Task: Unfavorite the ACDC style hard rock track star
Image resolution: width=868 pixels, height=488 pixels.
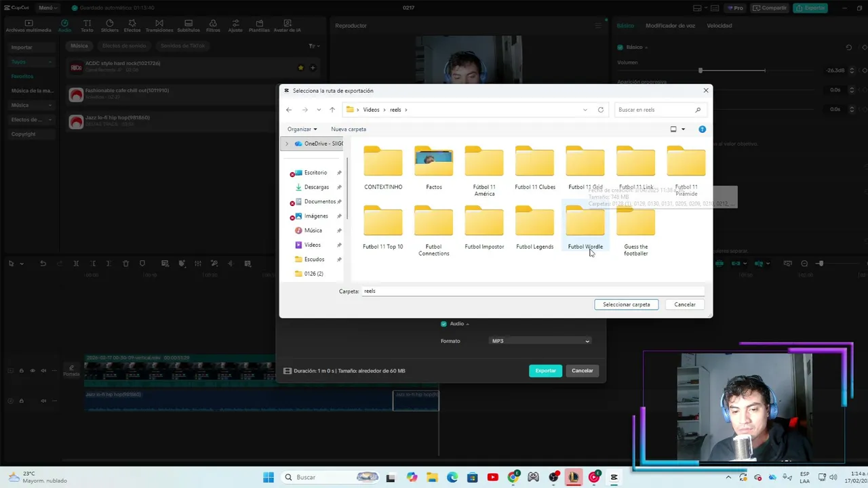Action: click(x=300, y=68)
